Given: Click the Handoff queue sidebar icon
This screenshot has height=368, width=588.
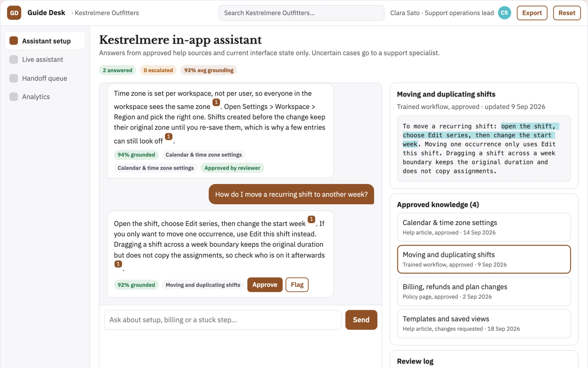Looking at the screenshot, I should pos(14,78).
